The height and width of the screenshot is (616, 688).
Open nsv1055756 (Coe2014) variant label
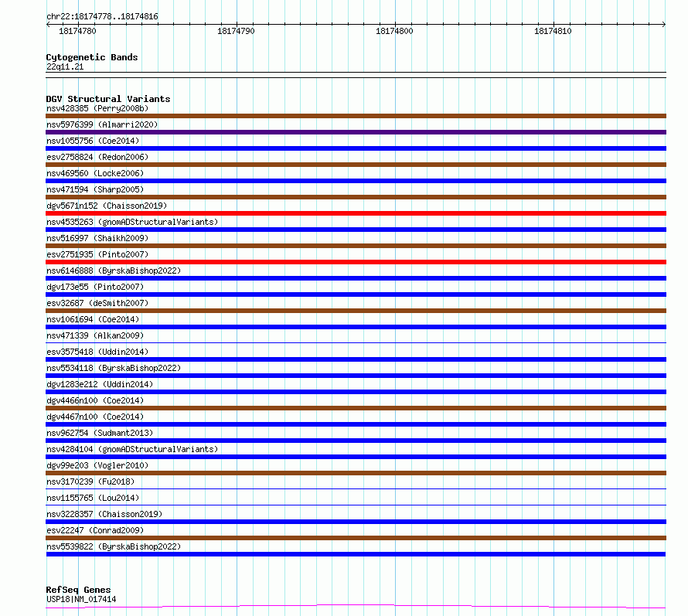(x=93, y=141)
